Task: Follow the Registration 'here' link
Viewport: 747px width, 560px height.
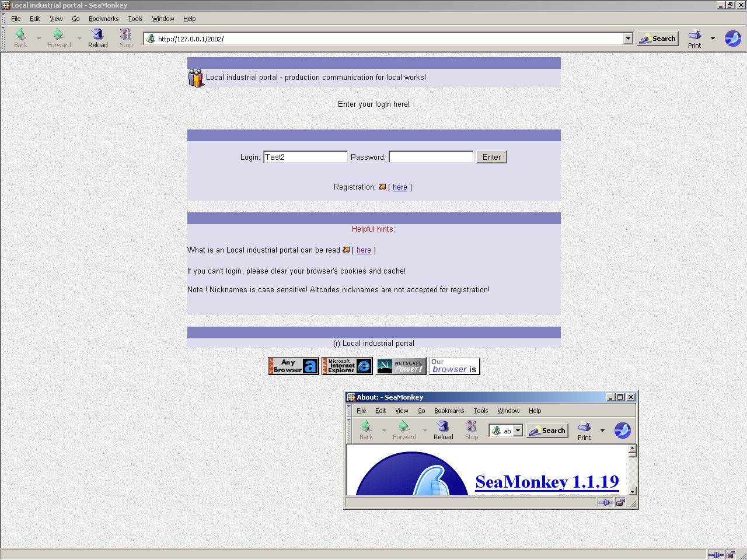Action: (x=400, y=187)
